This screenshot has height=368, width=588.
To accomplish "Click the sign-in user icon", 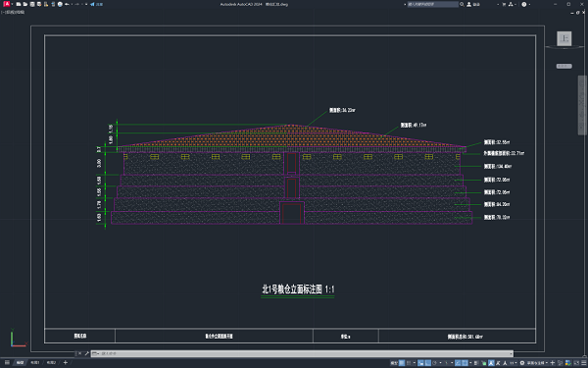I will coord(468,4).
